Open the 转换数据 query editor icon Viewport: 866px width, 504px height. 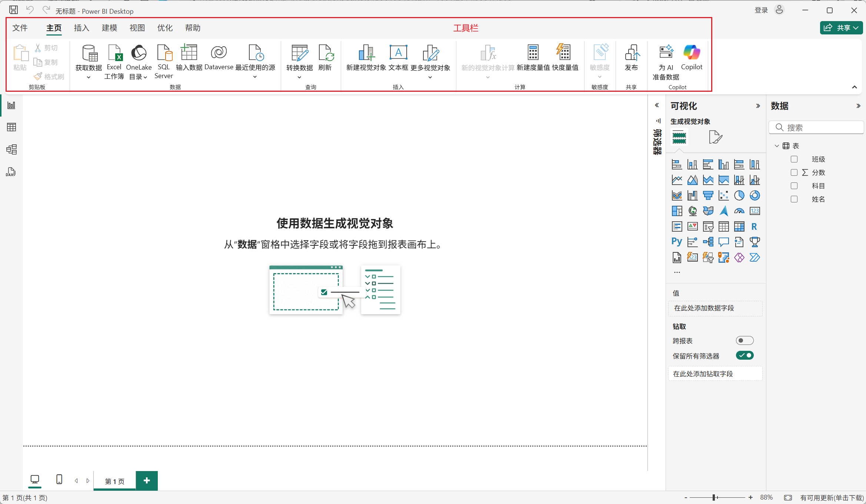[299, 53]
